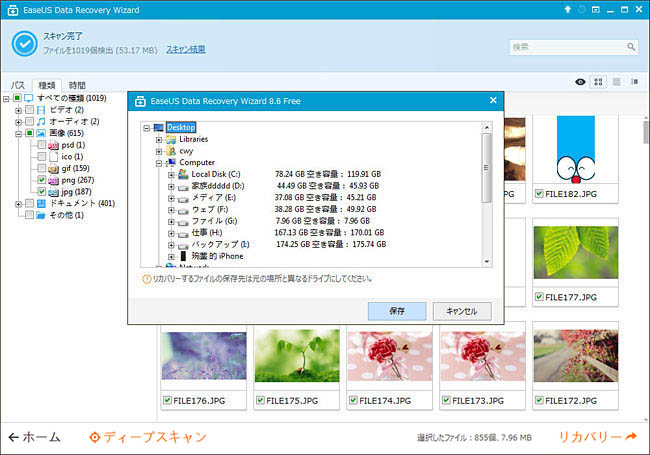Click the images category icon

click(x=41, y=133)
